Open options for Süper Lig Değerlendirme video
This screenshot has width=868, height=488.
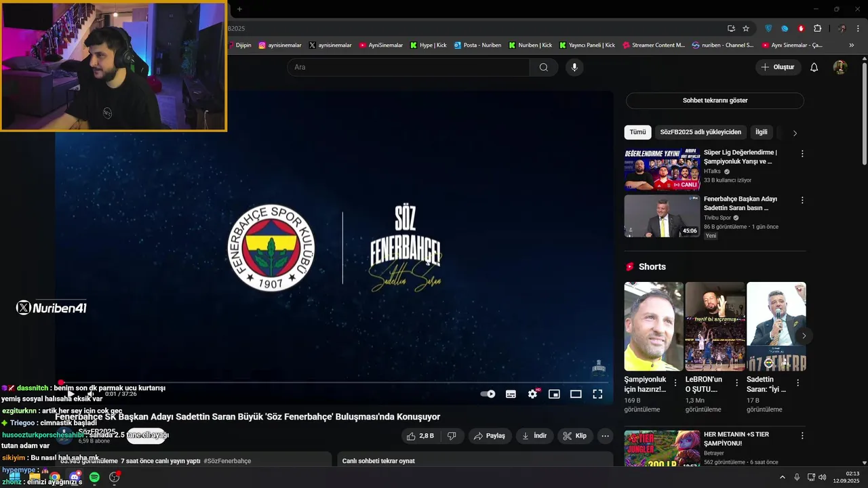[802, 154]
